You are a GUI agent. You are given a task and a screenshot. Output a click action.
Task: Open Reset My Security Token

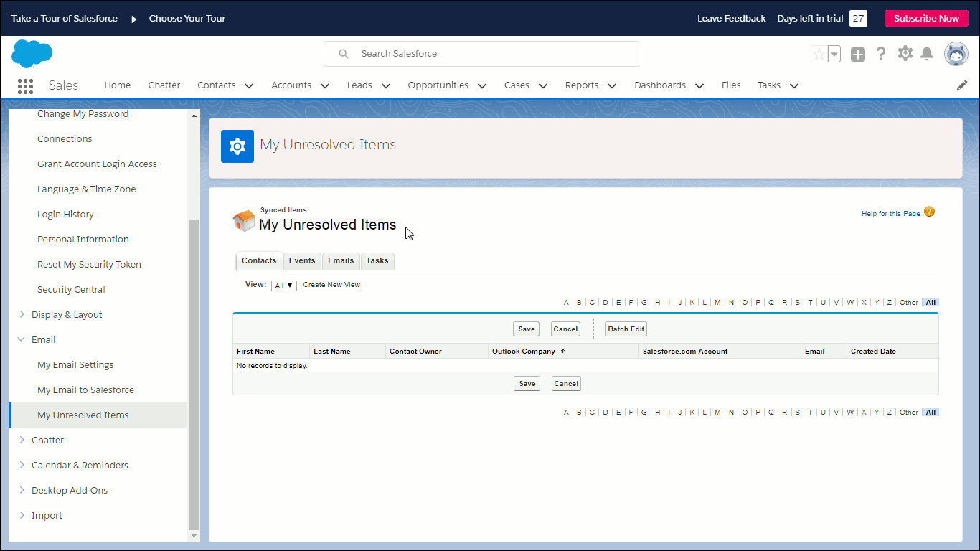[x=89, y=265]
